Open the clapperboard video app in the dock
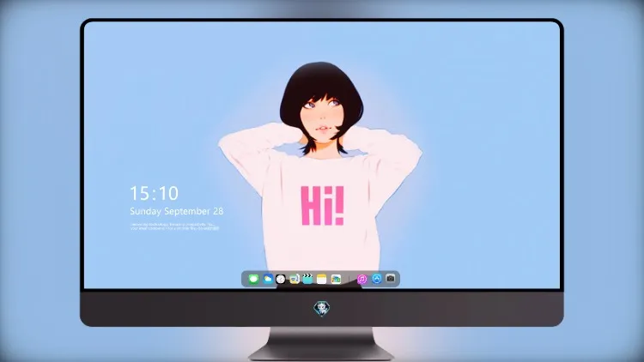Viewport: 644px width, 362px height. click(307, 279)
